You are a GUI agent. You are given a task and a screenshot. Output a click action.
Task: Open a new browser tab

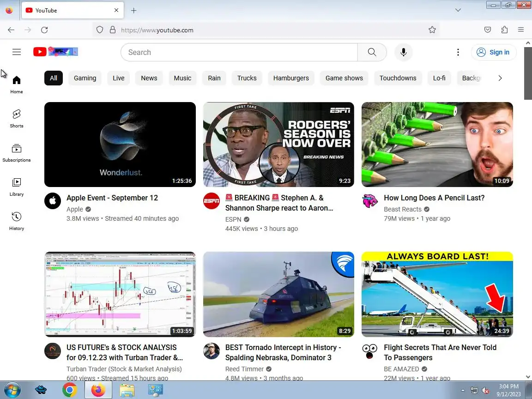[133, 11]
